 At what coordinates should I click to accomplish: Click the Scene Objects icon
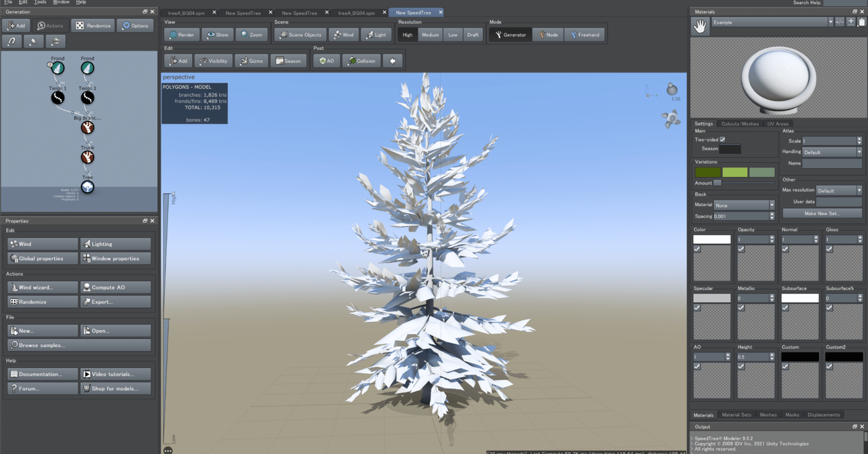[x=300, y=35]
